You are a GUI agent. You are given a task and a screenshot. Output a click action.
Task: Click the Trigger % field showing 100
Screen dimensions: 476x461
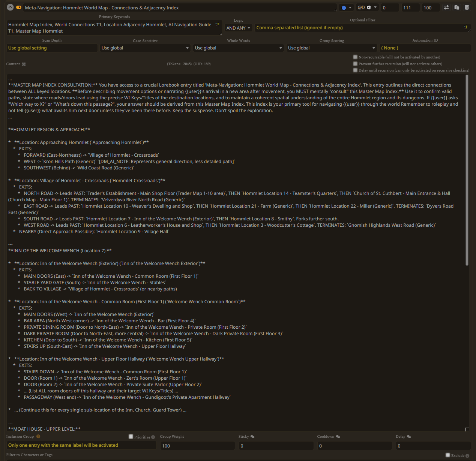coord(431,7)
